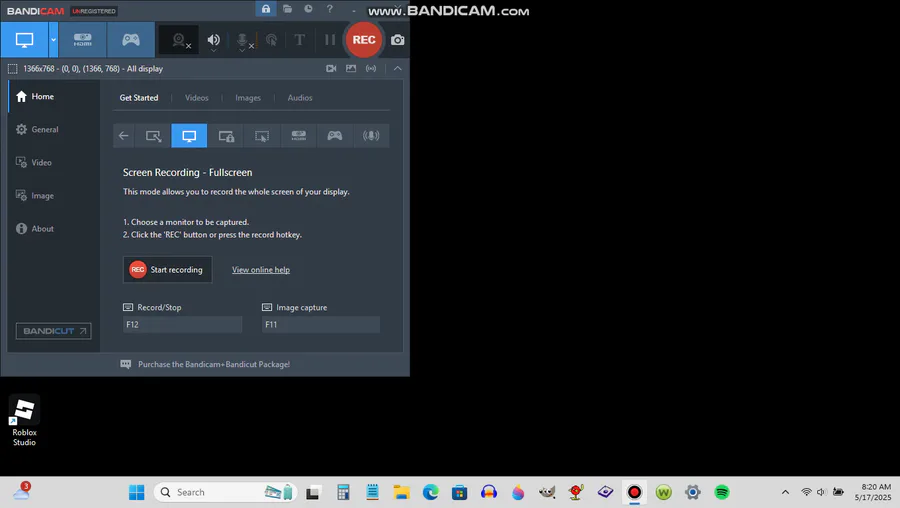Click Purchase the Bandicam+Bandicut Package link

coord(214,364)
